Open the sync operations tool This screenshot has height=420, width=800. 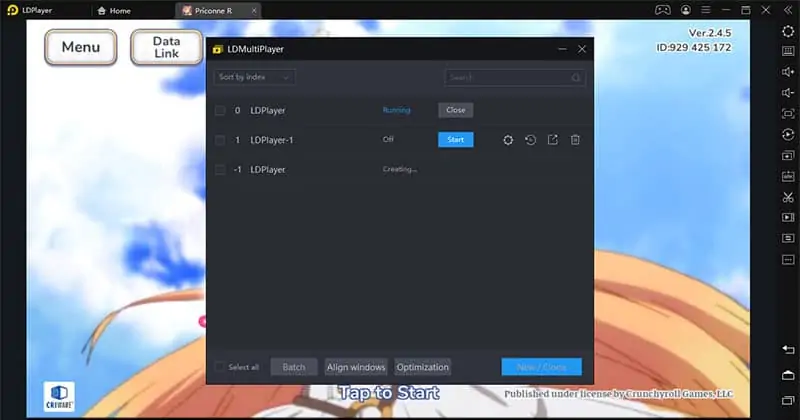(x=788, y=135)
